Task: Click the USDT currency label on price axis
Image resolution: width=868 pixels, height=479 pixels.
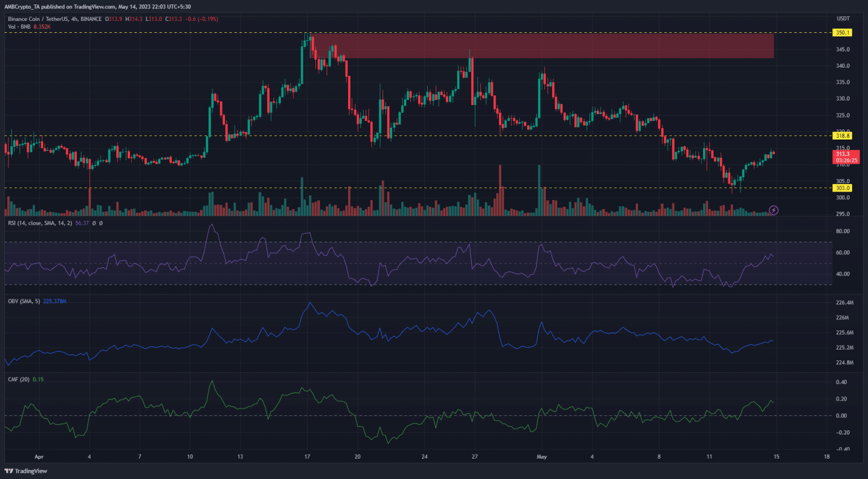Action: coord(843,19)
